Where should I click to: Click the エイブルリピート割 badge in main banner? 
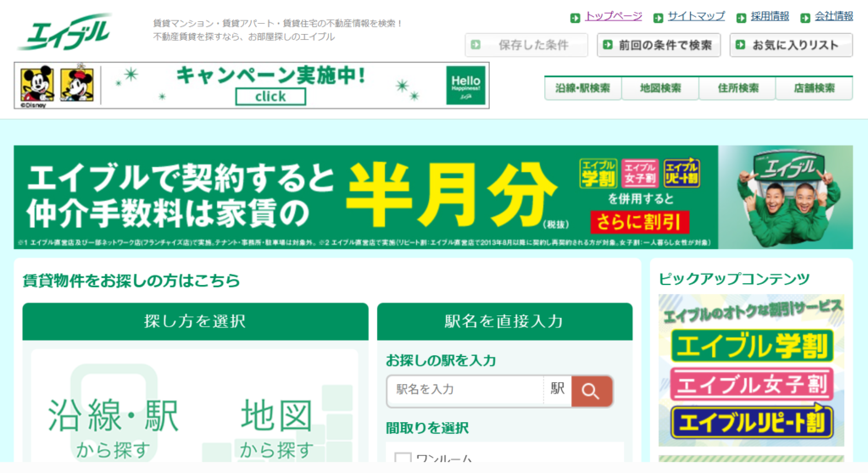[x=682, y=174]
